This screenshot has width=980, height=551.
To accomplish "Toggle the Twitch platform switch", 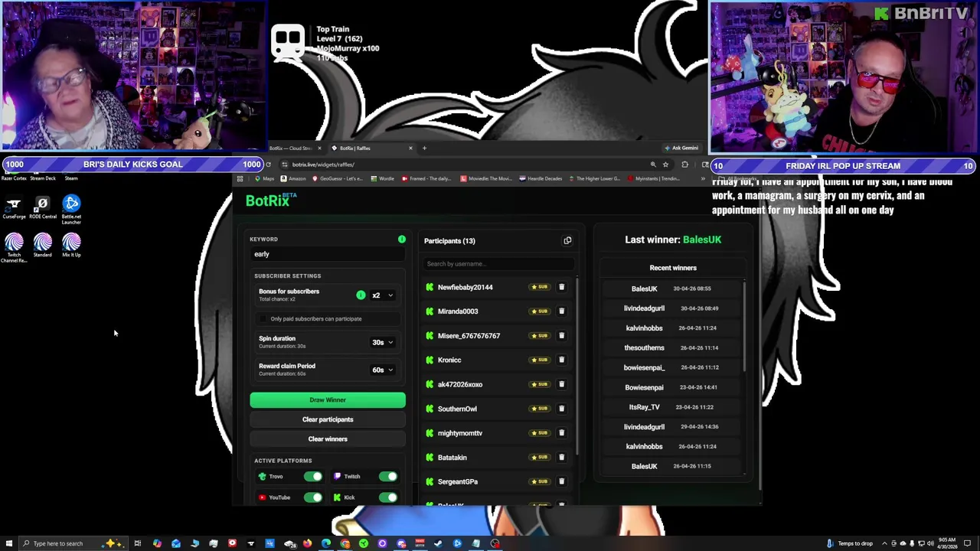I will pyautogui.click(x=388, y=477).
